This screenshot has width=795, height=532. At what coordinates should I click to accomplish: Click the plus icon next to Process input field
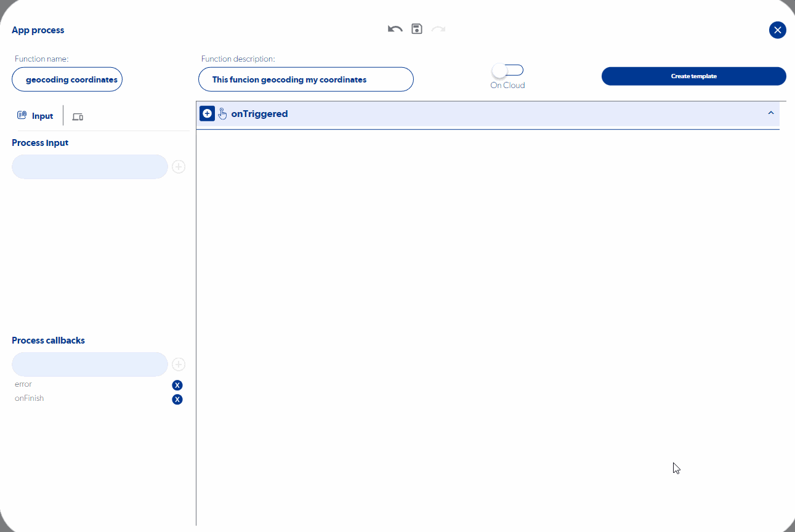(x=179, y=167)
